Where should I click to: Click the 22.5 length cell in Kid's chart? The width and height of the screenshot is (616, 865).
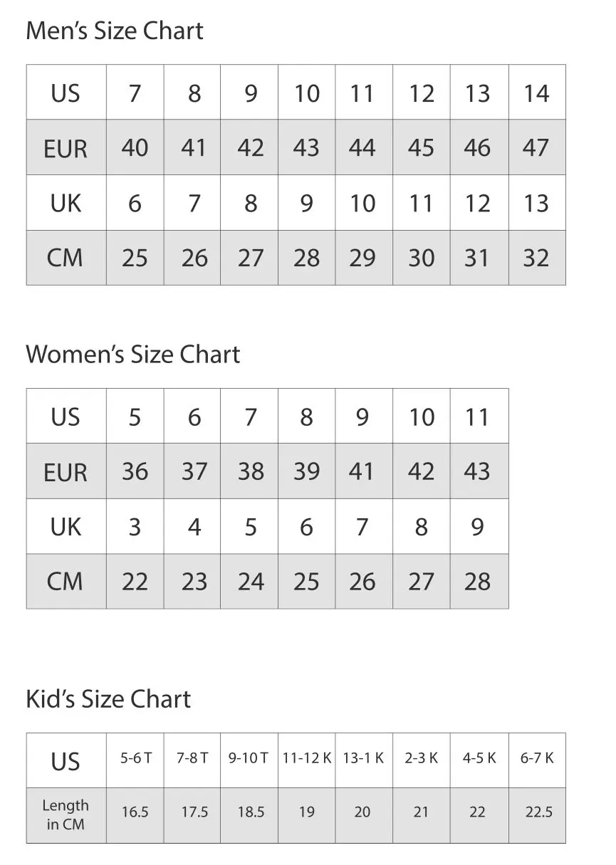538,812
